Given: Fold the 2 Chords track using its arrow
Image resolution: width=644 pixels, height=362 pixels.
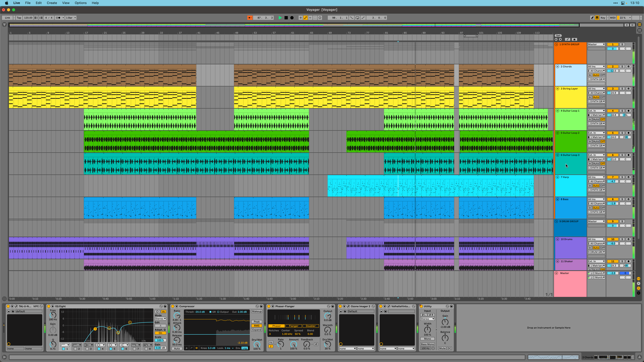Looking at the screenshot, I should [557, 66].
